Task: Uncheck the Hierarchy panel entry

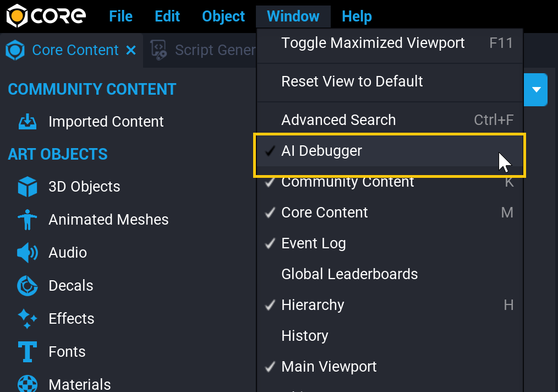Action: pyautogui.click(x=312, y=305)
